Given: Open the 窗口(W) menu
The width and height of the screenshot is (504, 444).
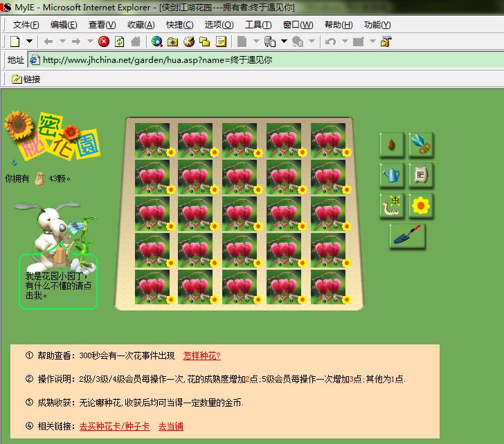Looking at the screenshot, I should (298, 25).
